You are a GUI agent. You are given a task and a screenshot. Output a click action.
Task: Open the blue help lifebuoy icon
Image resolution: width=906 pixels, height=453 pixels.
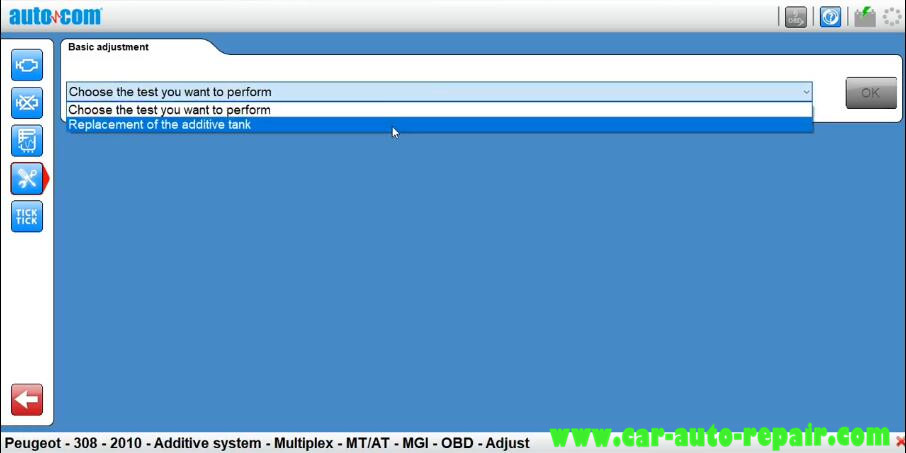[x=830, y=17]
